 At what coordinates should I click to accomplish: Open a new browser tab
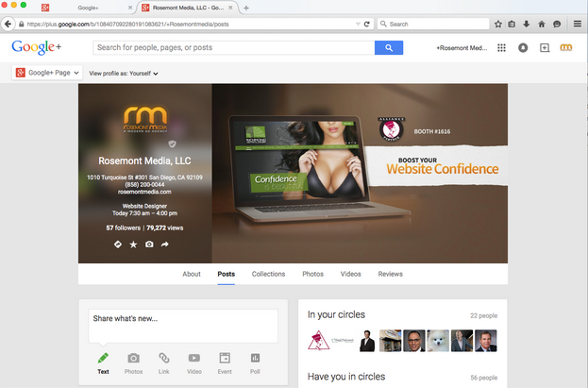[x=246, y=8]
